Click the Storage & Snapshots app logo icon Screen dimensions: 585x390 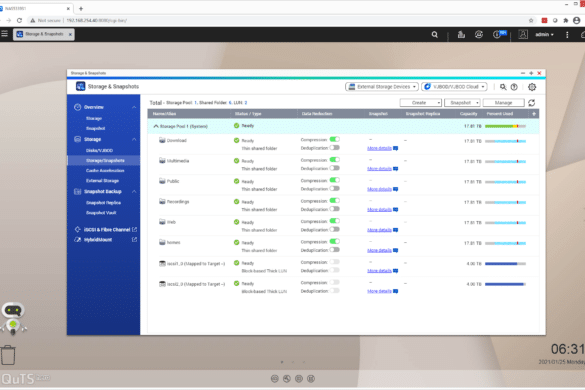tap(81, 86)
